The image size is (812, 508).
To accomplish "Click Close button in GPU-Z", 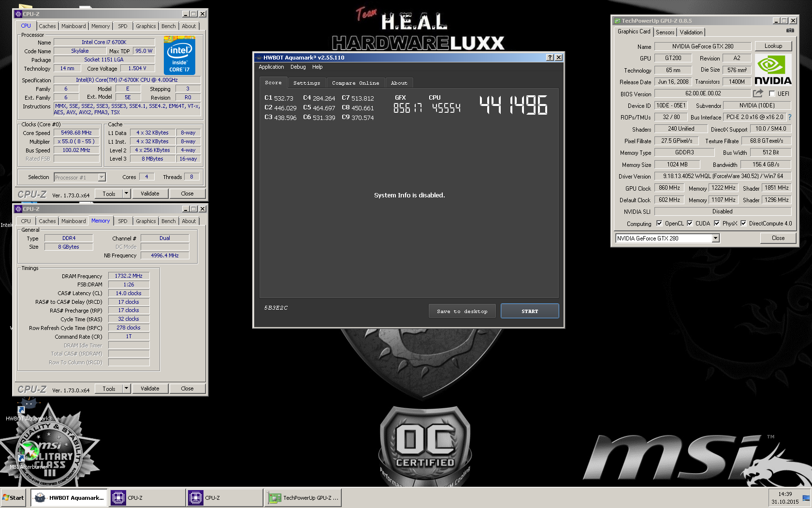I will click(778, 238).
